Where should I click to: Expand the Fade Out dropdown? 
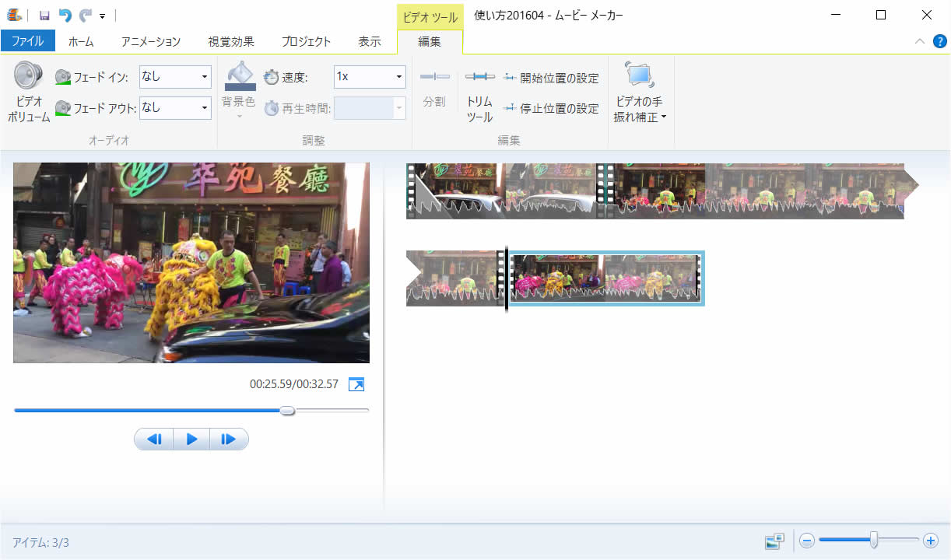coord(205,108)
